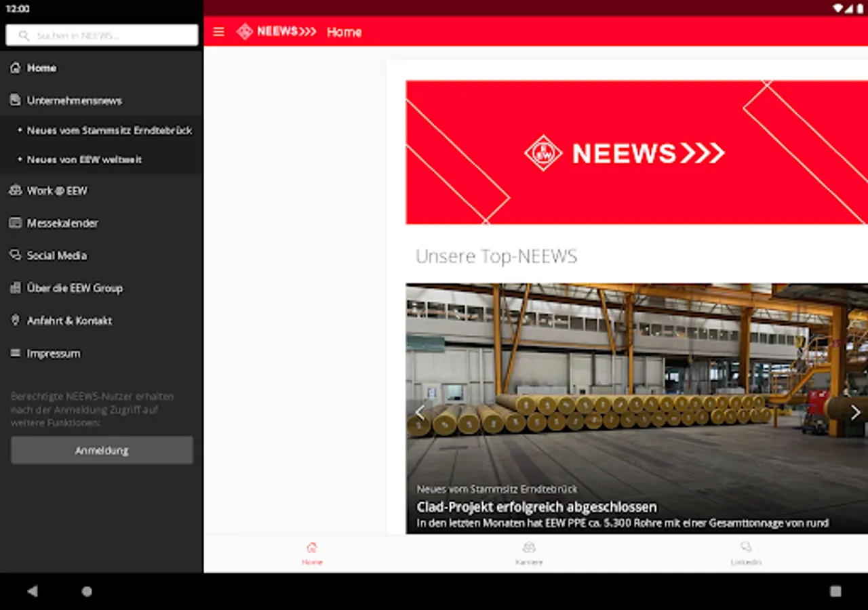Switch to Karriere bottom tab
The image size is (868, 610).
[x=529, y=553]
